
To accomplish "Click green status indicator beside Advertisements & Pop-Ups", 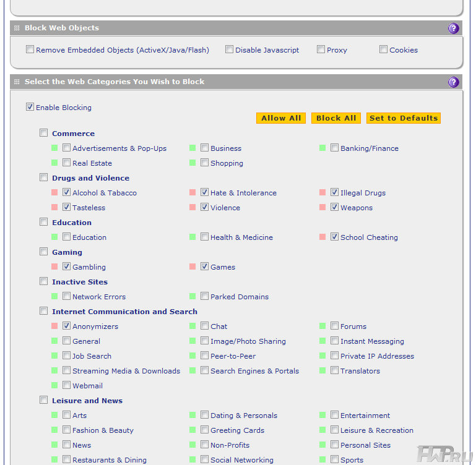I will (55, 148).
